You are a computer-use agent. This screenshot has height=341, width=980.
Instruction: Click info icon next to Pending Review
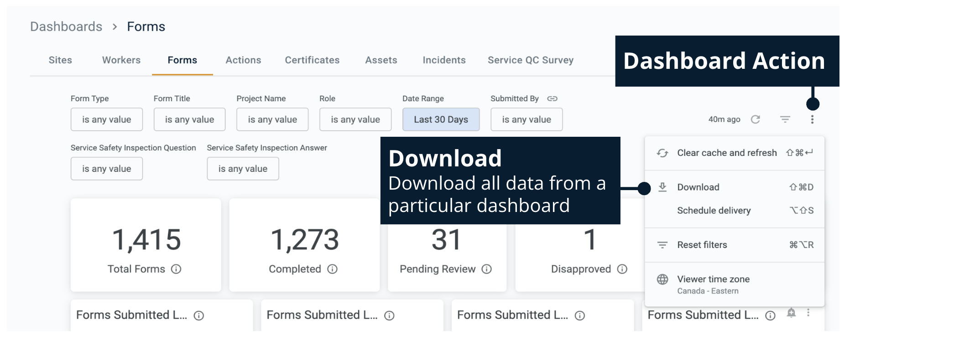pyautogui.click(x=487, y=269)
